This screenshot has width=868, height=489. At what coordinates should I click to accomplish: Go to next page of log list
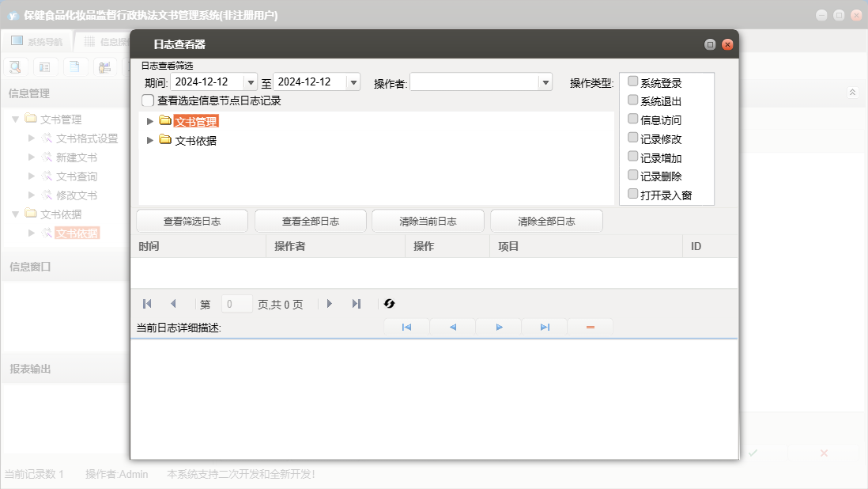[x=330, y=304]
